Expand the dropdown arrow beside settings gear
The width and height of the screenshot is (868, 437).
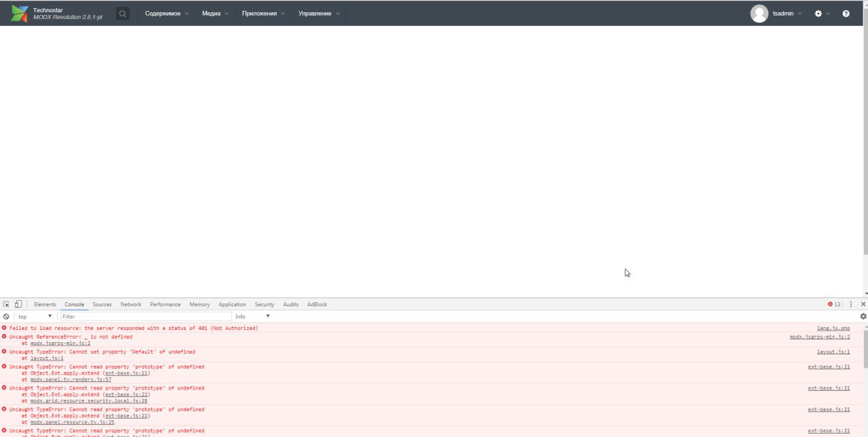[x=828, y=14]
